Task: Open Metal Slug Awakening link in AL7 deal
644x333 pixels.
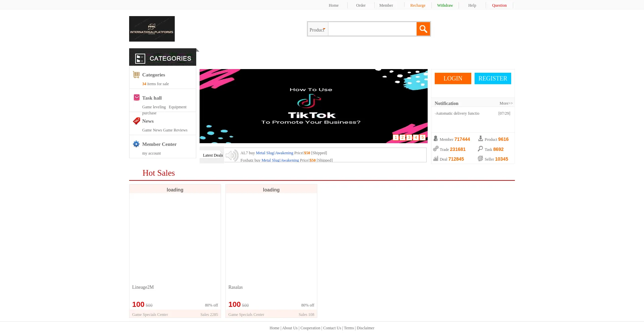Action: click(x=274, y=153)
